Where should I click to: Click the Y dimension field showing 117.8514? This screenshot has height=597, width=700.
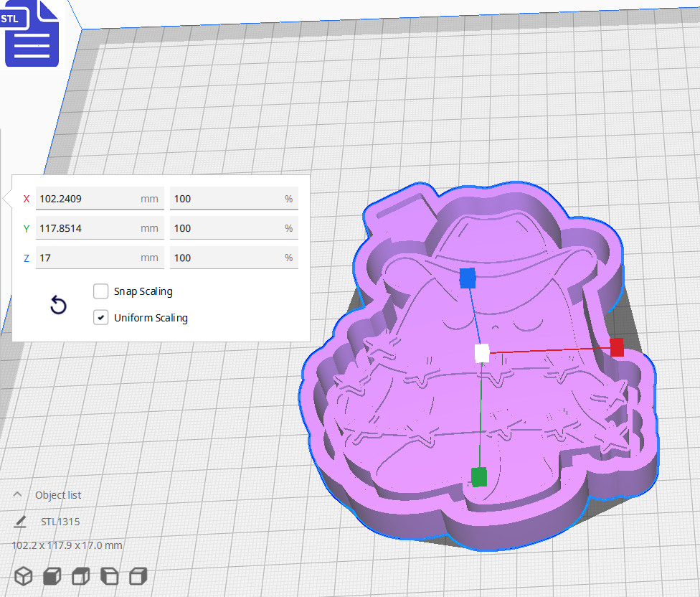pyautogui.click(x=99, y=227)
